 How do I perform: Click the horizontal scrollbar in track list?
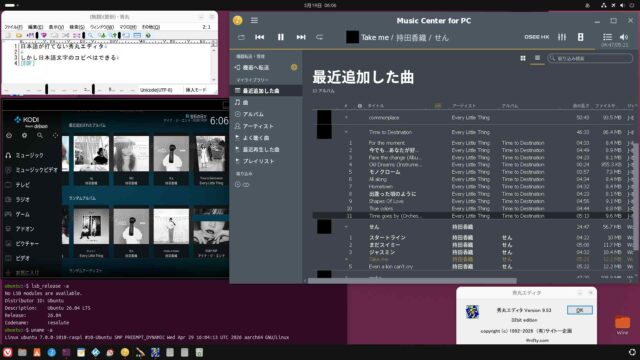point(412,281)
